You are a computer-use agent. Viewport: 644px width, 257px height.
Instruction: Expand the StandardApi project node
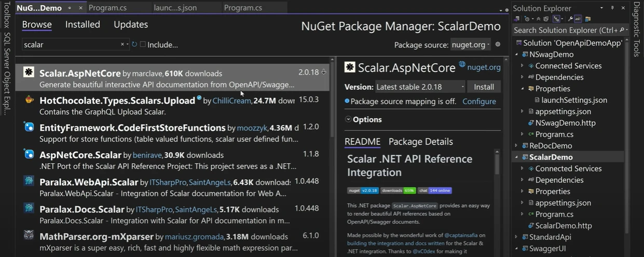point(516,237)
